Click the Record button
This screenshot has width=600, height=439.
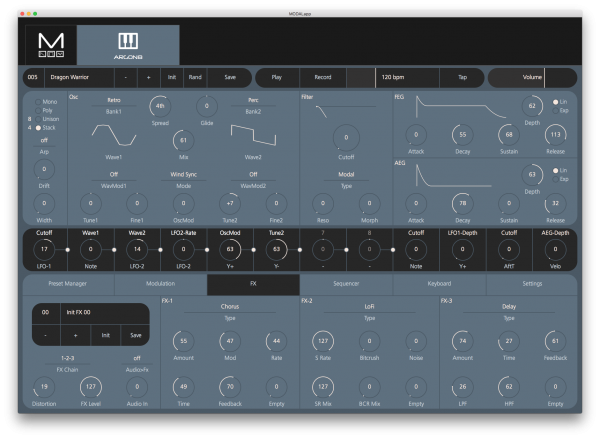(323, 77)
